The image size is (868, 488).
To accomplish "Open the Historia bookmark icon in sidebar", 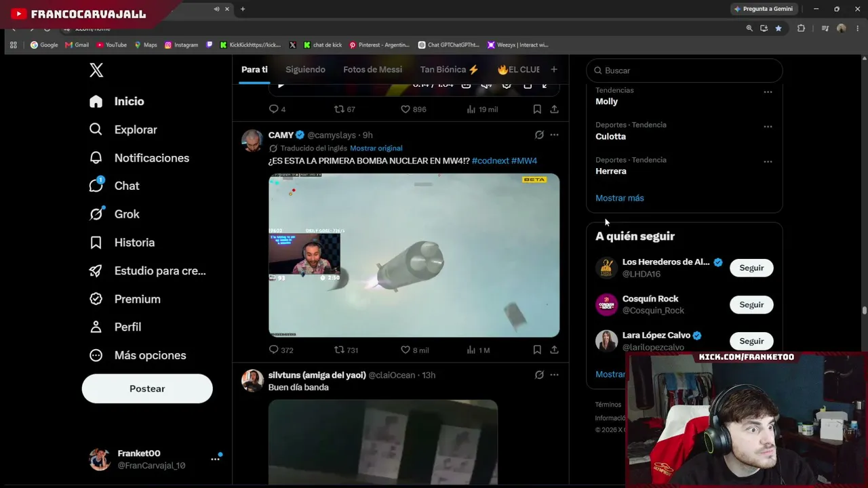I will (96, 243).
